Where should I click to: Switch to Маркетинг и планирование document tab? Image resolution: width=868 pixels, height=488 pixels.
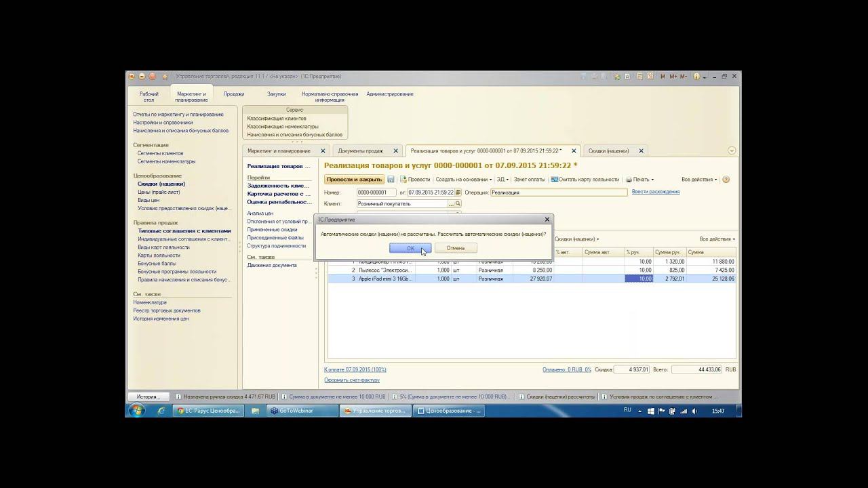tap(279, 150)
